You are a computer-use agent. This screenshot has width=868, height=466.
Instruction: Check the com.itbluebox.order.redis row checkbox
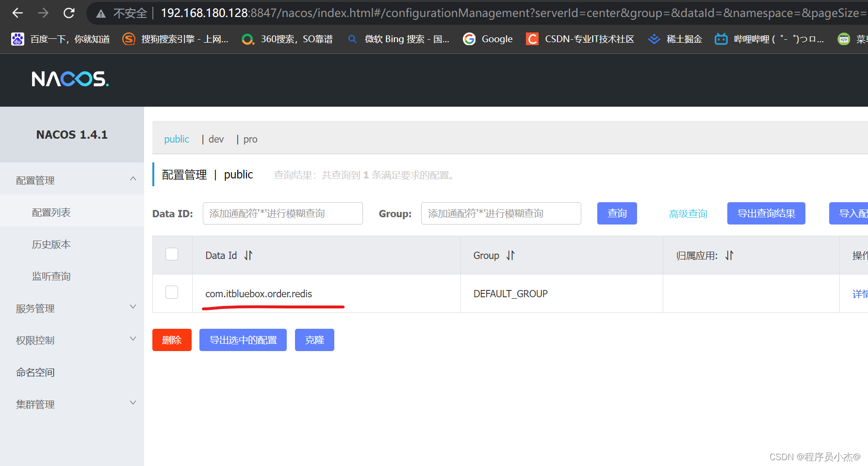(x=172, y=292)
